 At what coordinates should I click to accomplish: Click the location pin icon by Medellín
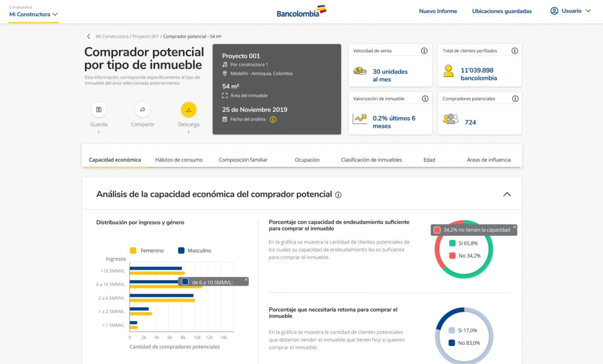tap(225, 73)
